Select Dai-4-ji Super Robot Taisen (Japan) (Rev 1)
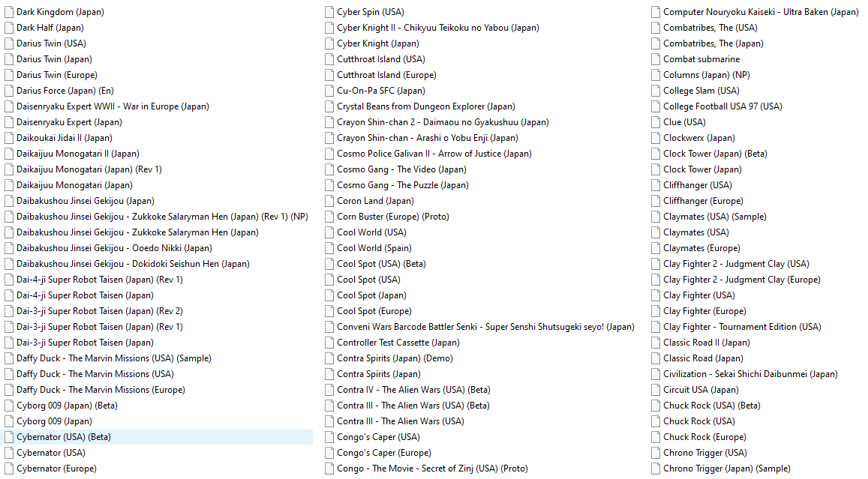 click(100, 280)
